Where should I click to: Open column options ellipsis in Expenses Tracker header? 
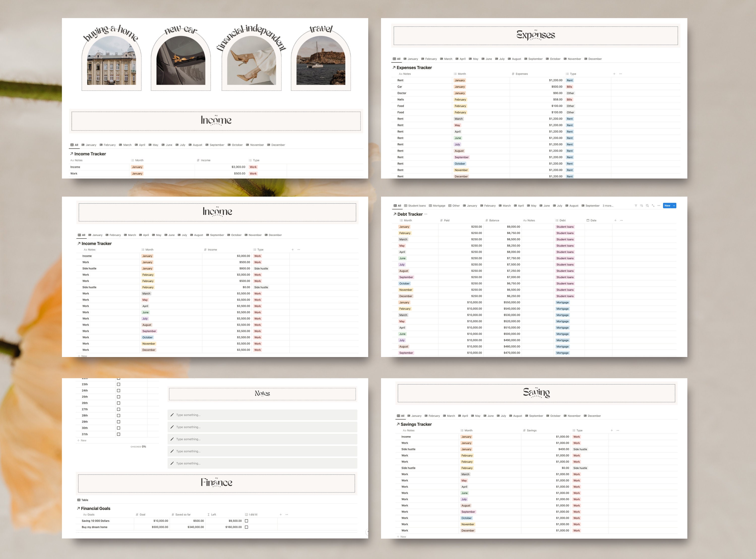[x=620, y=74]
